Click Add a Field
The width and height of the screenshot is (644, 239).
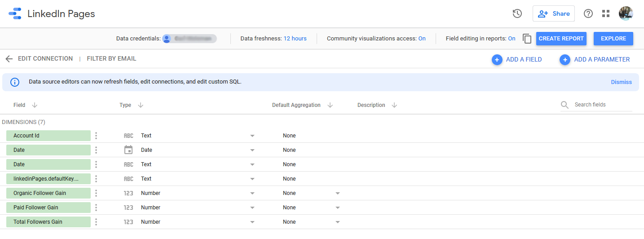[x=517, y=59]
